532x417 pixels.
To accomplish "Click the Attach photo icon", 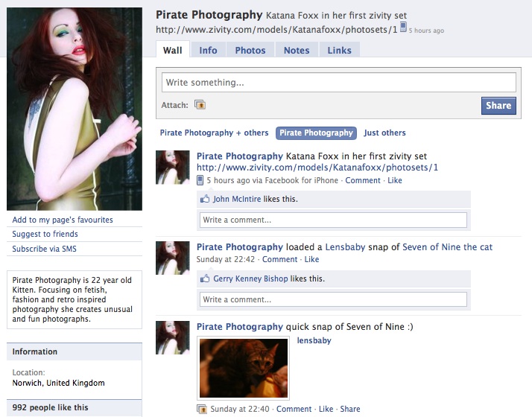I will (200, 105).
